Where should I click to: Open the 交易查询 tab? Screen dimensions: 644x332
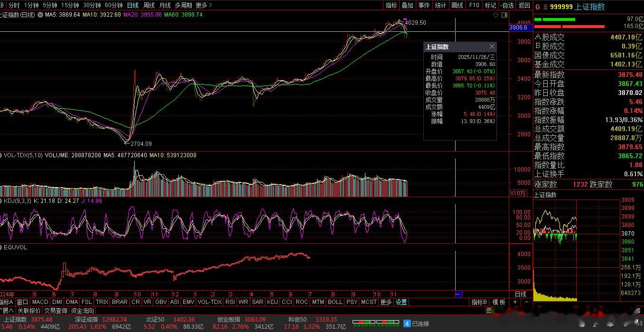pos(56,311)
